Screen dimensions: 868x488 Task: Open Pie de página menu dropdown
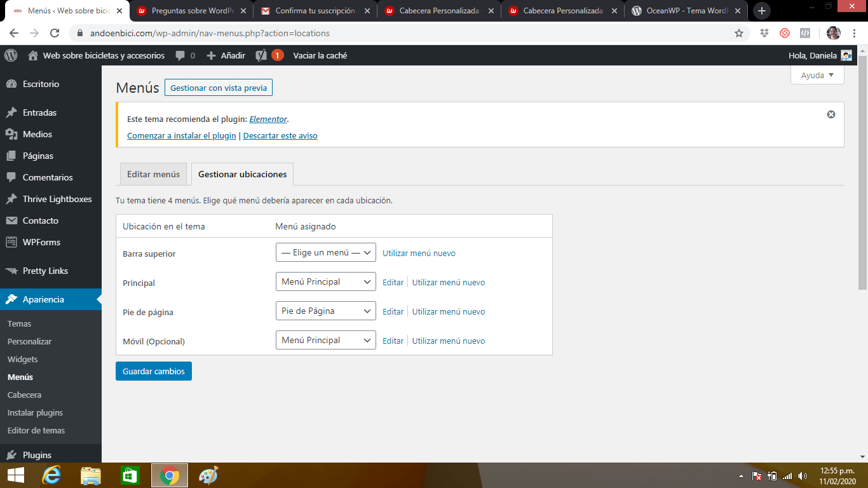[326, 311]
